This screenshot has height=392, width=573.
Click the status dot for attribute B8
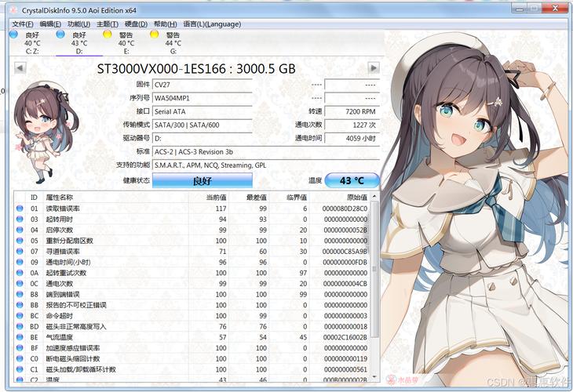coord(20,294)
